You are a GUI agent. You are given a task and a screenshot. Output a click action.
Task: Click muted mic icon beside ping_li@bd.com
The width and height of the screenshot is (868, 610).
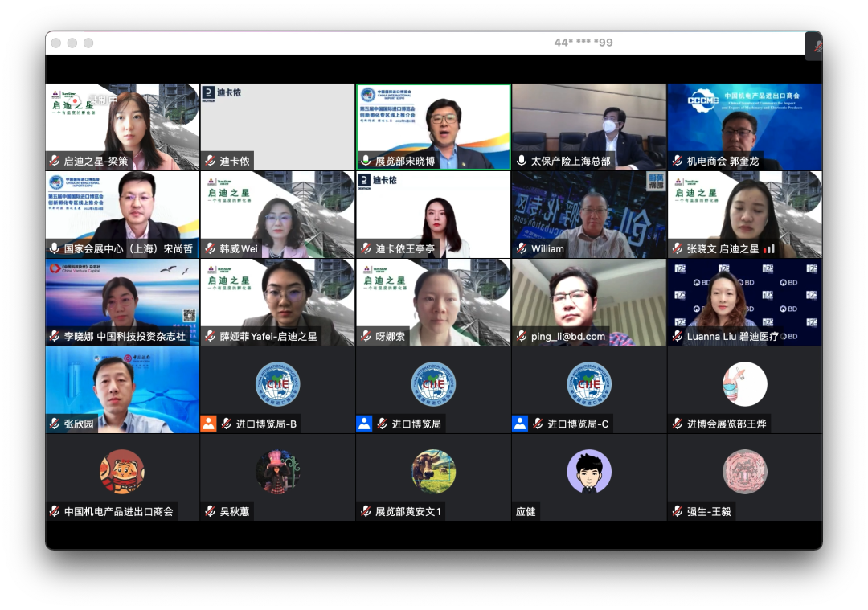522,336
